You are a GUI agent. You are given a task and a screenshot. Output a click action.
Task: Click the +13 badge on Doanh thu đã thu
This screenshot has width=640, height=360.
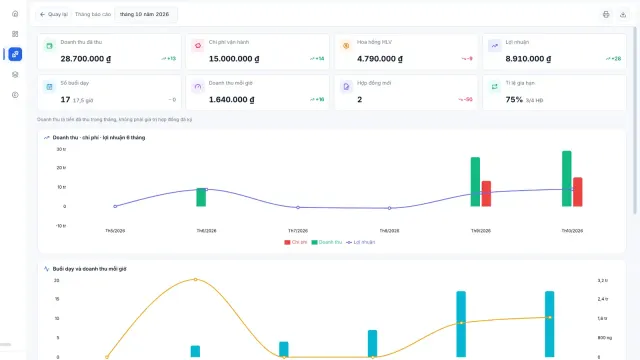click(169, 59)
